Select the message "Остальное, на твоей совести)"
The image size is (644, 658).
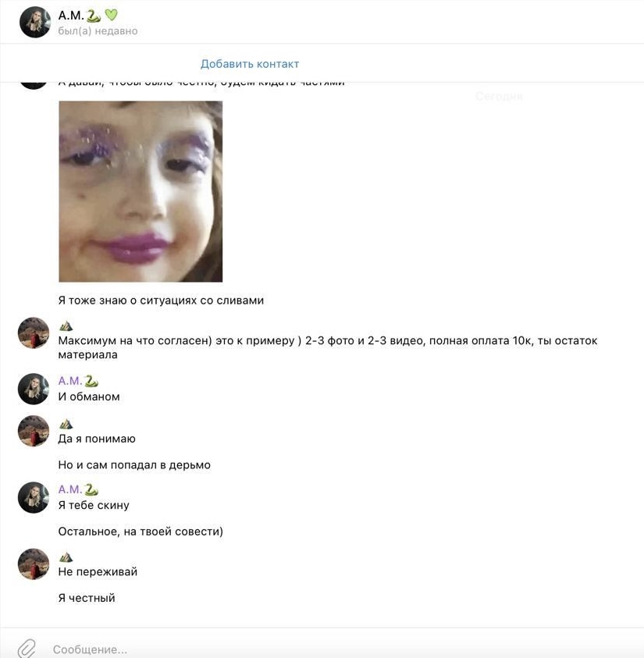click(x=141, y=532)
